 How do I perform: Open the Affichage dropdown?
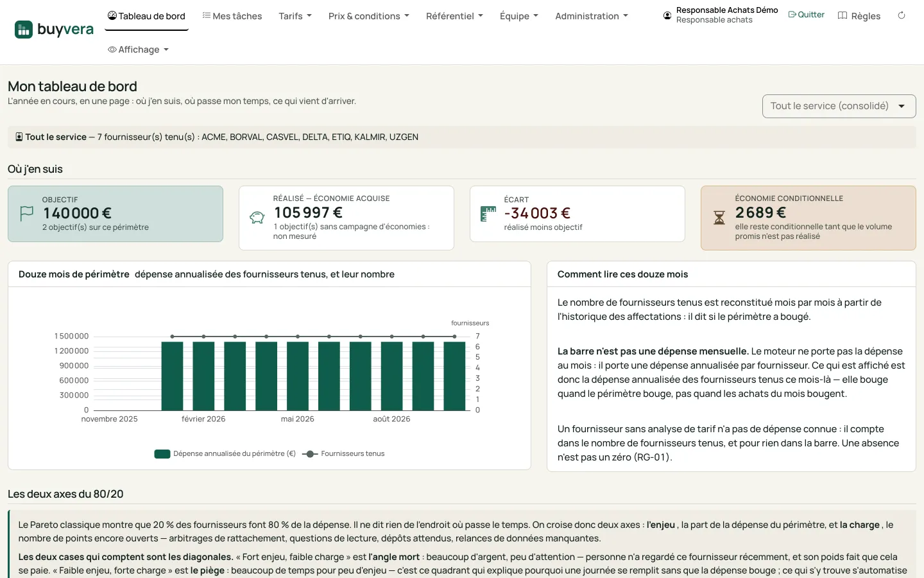[139, 49]
